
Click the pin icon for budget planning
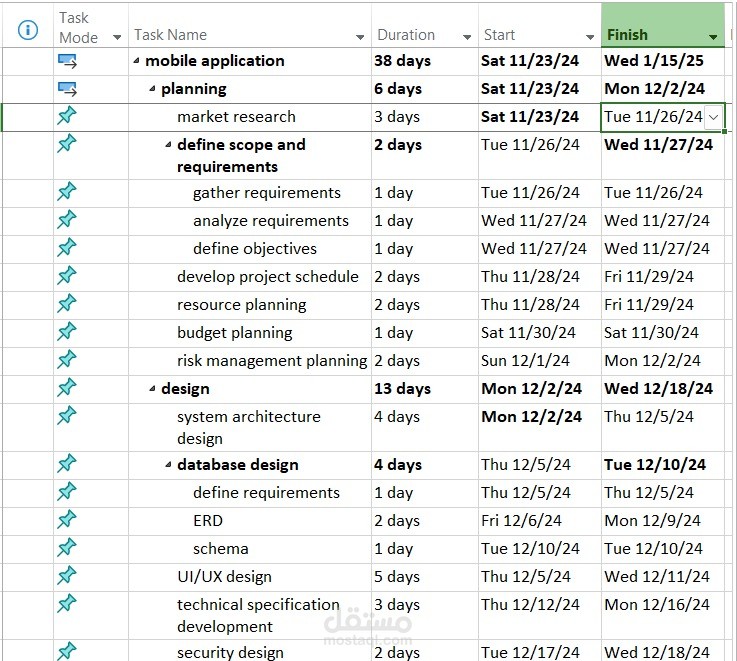67,332
